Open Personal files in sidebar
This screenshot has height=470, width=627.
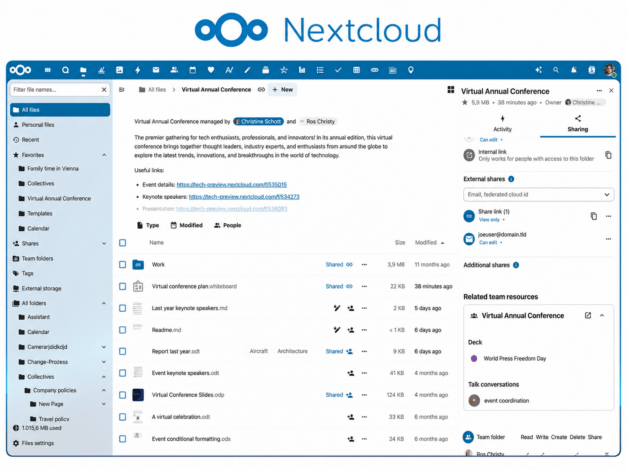coord(60,125)
